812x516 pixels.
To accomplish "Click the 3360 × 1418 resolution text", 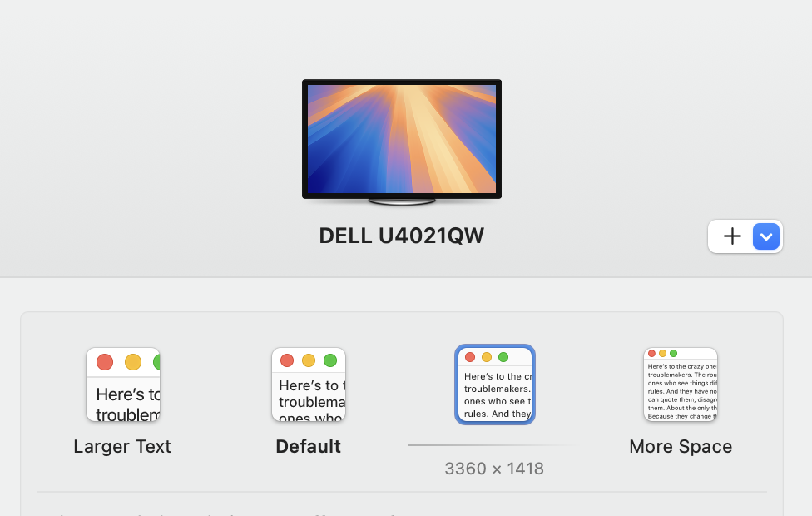I will click(x=494, y=469).
